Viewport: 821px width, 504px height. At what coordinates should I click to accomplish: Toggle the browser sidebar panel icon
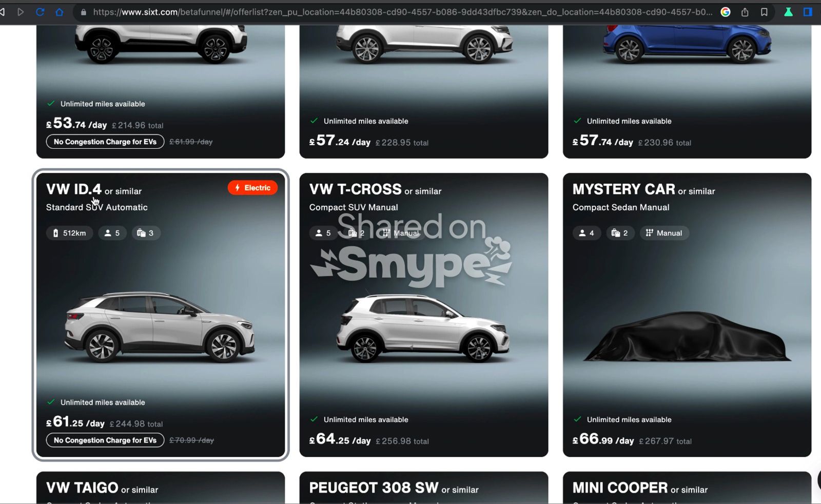[808, 12]
